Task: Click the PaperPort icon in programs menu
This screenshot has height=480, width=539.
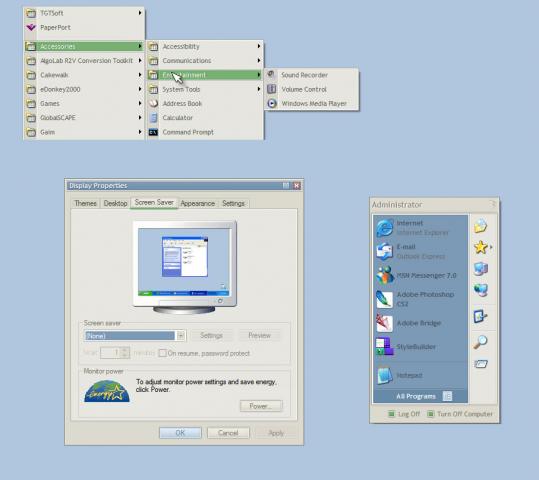Action: 31,27
